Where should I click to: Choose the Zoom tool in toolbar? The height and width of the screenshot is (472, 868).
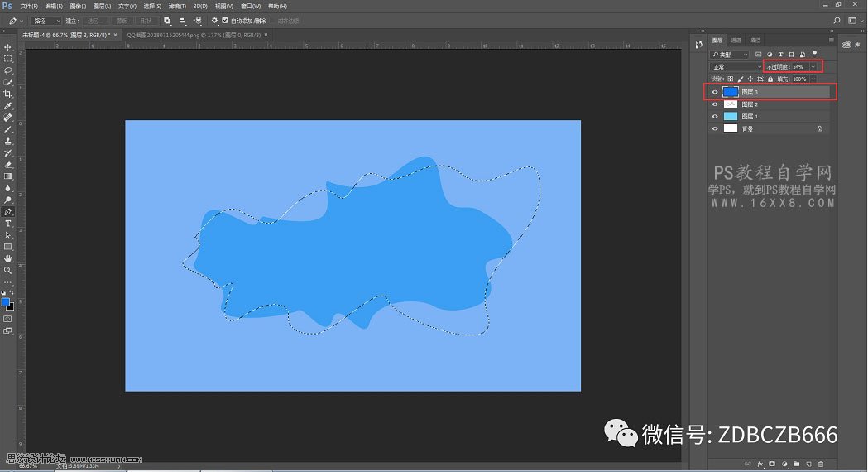pyautogui.click(x=7, y=271)
